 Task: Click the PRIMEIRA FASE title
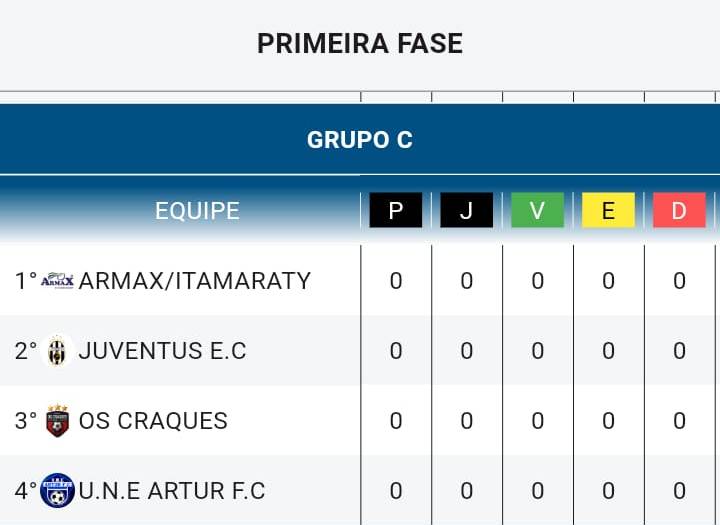click(360, 44)
